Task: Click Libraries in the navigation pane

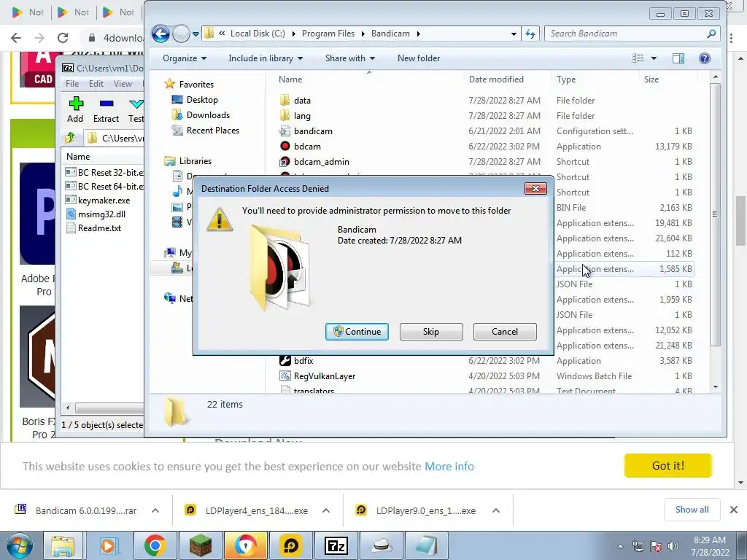Action: coord(196,161)
